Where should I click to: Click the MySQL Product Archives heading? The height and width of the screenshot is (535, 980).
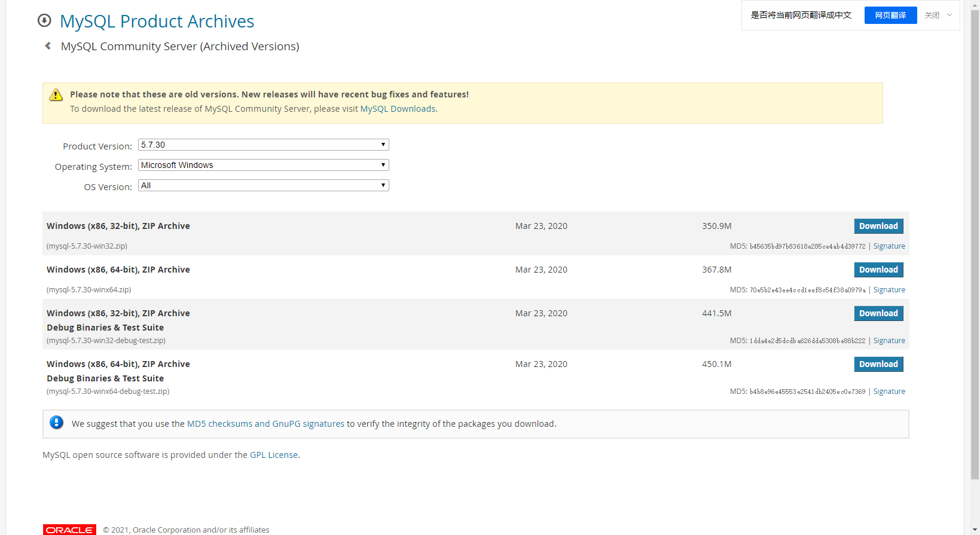[x=157, y=21]
